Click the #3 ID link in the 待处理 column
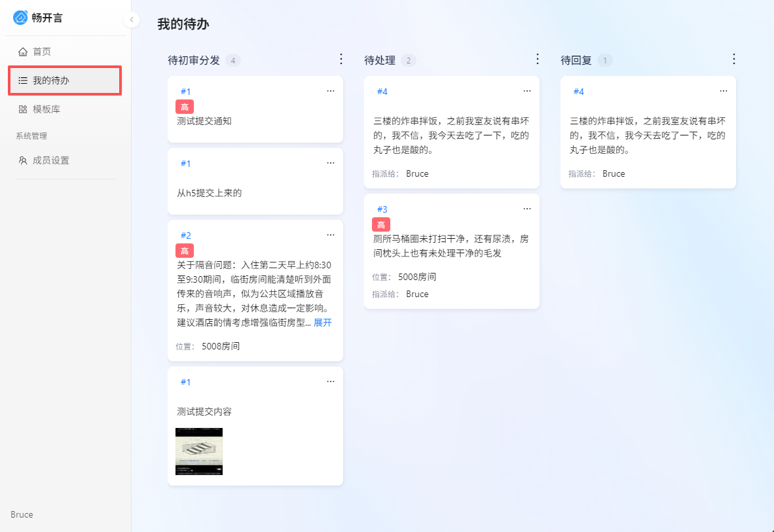The height and width of the screenshot is (532, 774). [382, 209]
